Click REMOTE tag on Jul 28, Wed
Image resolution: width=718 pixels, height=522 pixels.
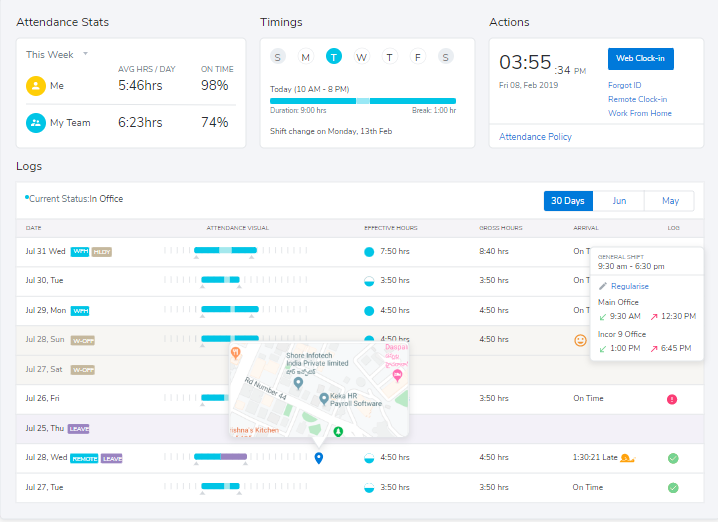pyautogui.click(x=84, y=458)
